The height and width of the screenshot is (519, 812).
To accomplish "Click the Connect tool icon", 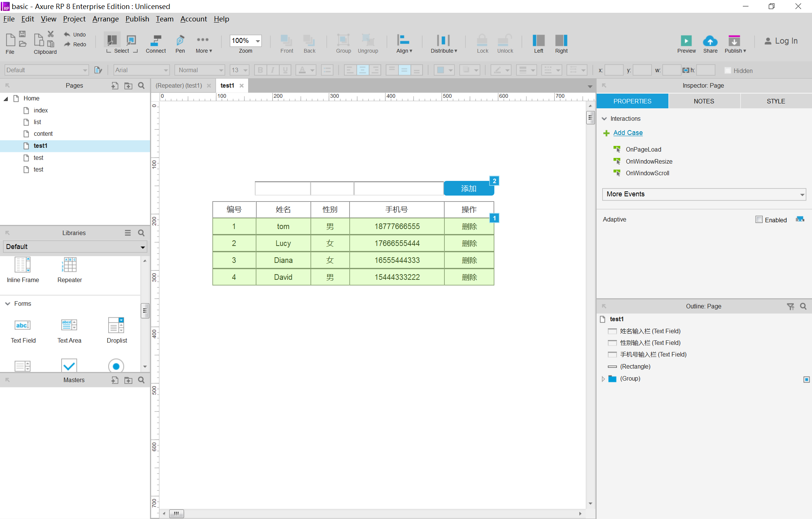I will 156,40.
